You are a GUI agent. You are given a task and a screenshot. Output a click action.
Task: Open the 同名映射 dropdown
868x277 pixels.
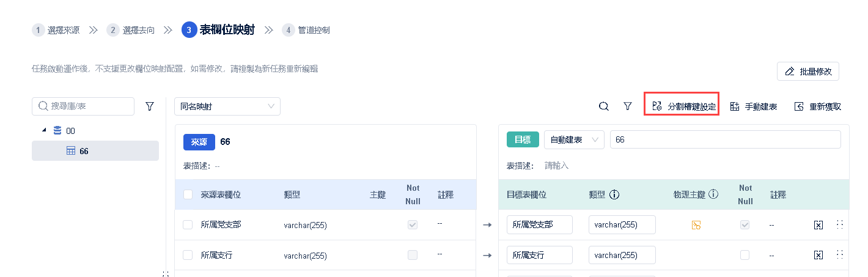[x=227, y=106]
